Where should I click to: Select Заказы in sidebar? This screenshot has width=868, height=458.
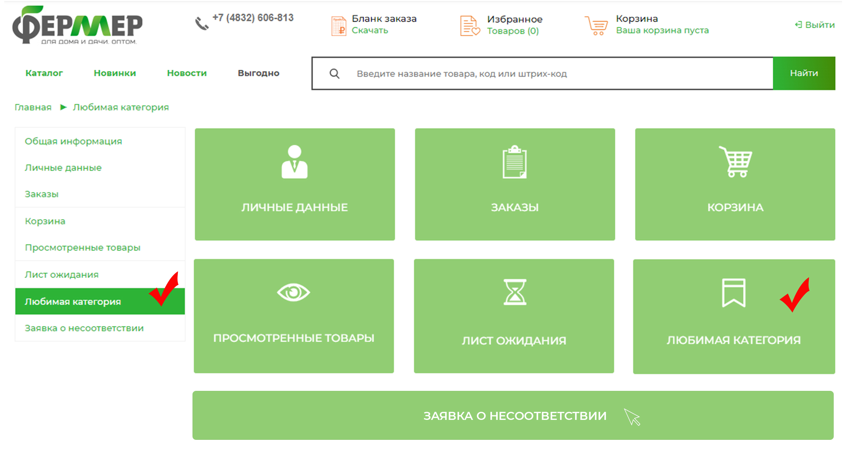(100, 194)
